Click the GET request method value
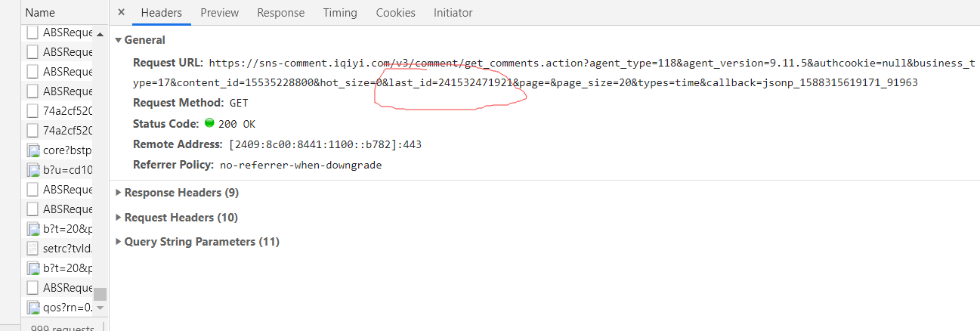The width and height of the screenshot is (980, 331). [239, 103]
